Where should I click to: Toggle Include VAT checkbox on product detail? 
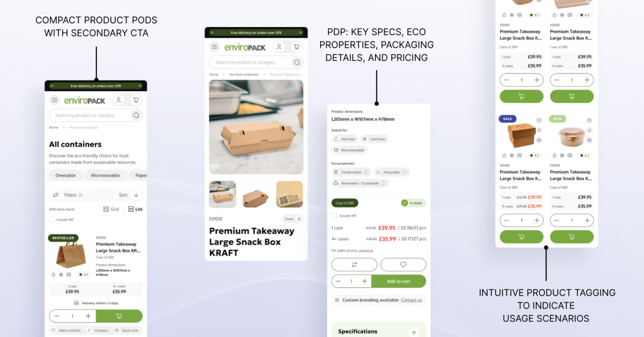[335, 216]
